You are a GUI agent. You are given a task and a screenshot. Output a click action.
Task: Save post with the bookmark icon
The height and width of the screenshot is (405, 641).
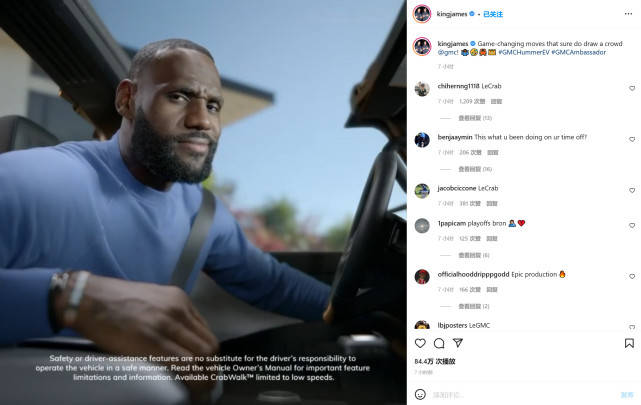coord(629,343)
